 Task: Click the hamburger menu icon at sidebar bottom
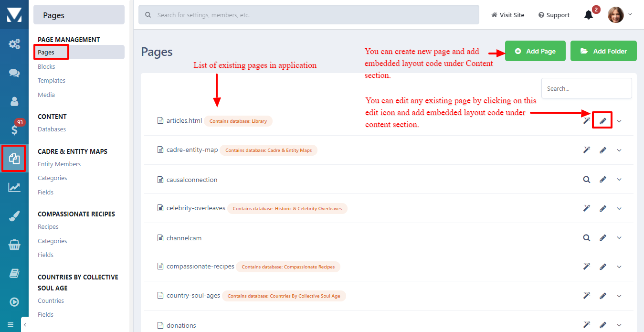point(11,325)
